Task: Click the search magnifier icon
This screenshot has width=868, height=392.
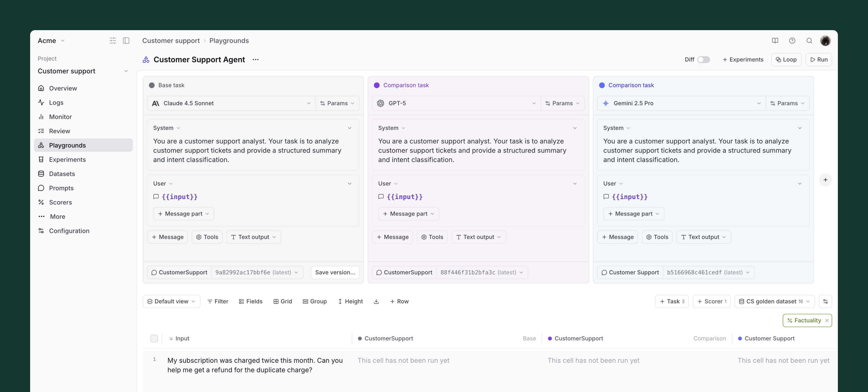Action: tap(809, 40)
